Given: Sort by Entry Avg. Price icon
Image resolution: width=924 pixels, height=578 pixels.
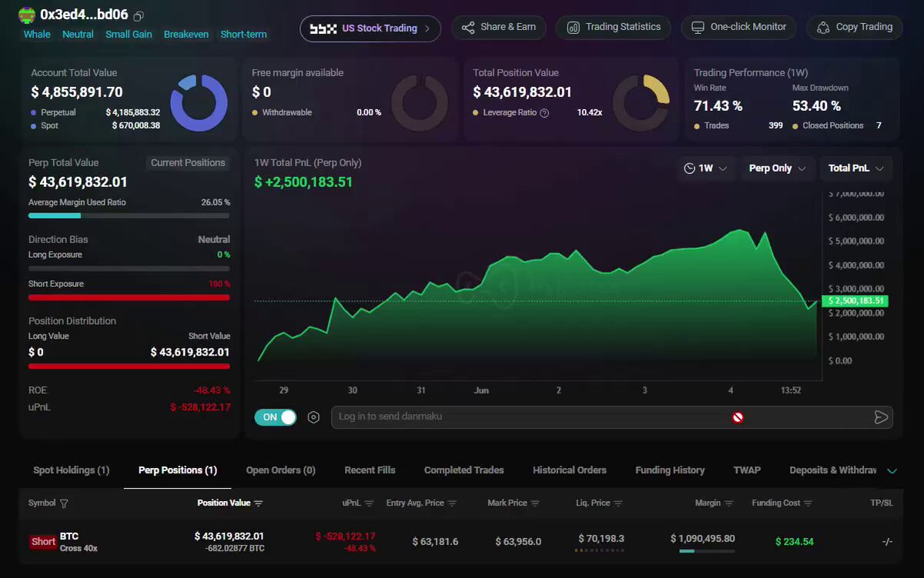Looking at the screenshot, I should coord(452,503).
